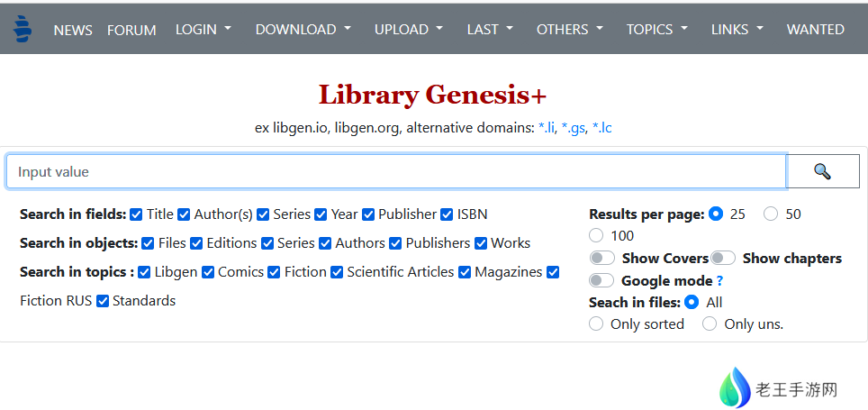Go to the NEWS page
868x410 pixels.
pyautogui.click(x=73, y=30)
